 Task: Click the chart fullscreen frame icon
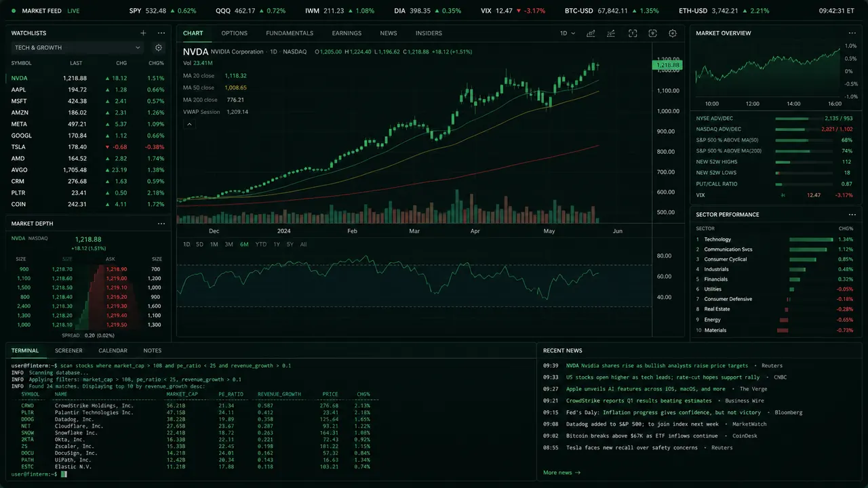pyautogui.click(x=633, y=33)
